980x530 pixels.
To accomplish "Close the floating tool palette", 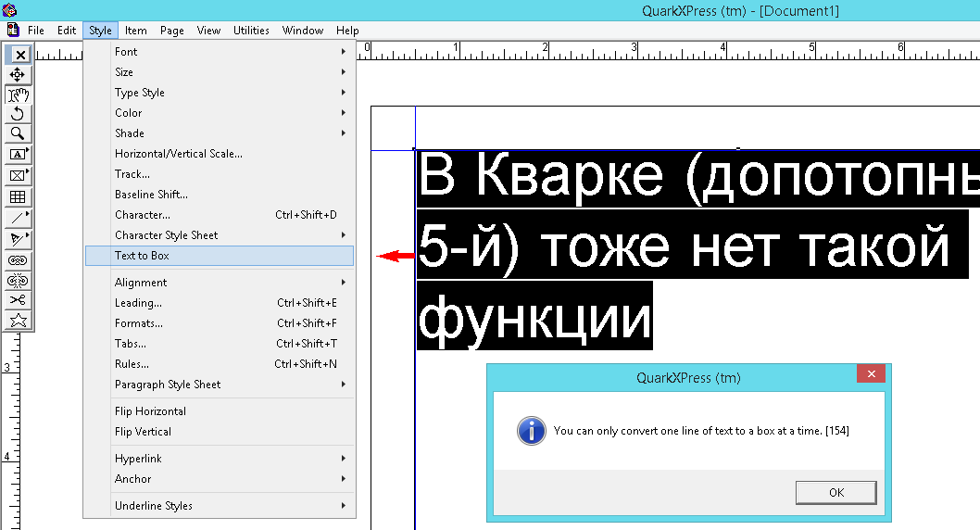I will (20, 55).
